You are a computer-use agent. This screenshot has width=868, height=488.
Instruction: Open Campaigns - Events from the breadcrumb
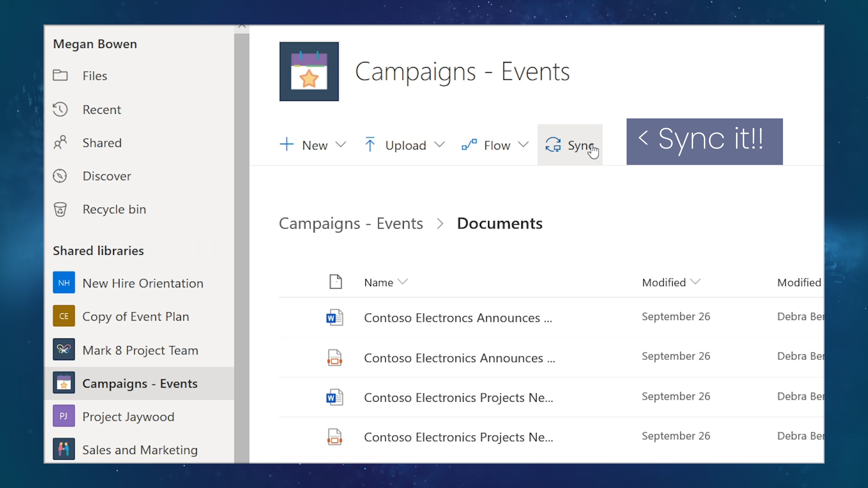click(351, 223)
